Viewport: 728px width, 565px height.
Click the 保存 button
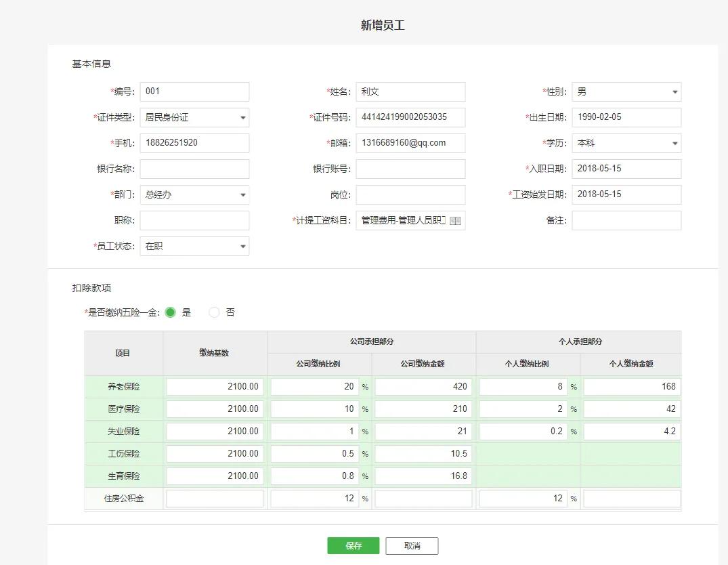[x=353, y=545]
